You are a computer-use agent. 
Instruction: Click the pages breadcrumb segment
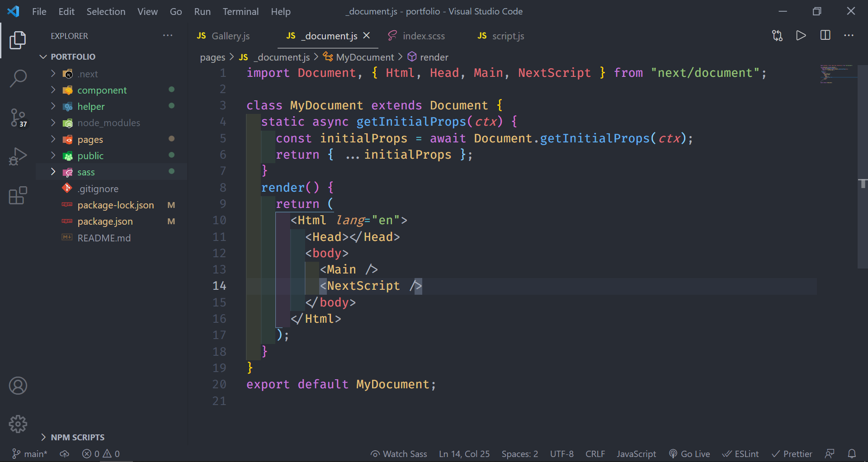pos(212,57)
